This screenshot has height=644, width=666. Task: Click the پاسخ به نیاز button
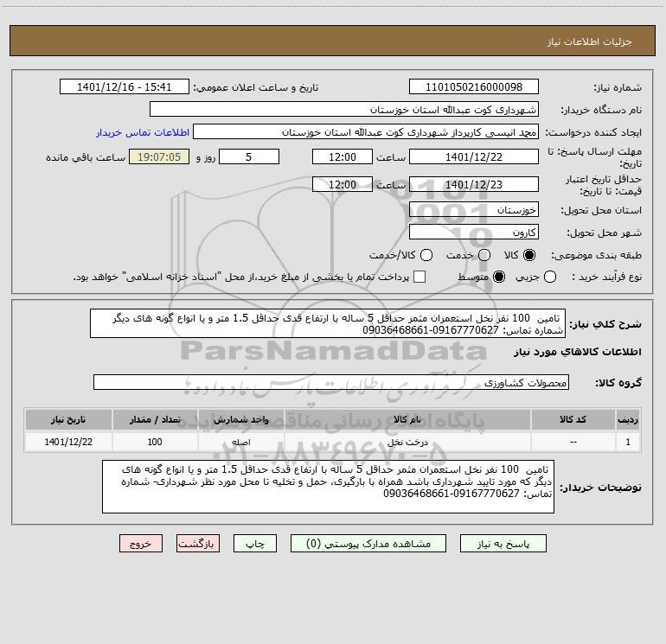coord(503,544)
